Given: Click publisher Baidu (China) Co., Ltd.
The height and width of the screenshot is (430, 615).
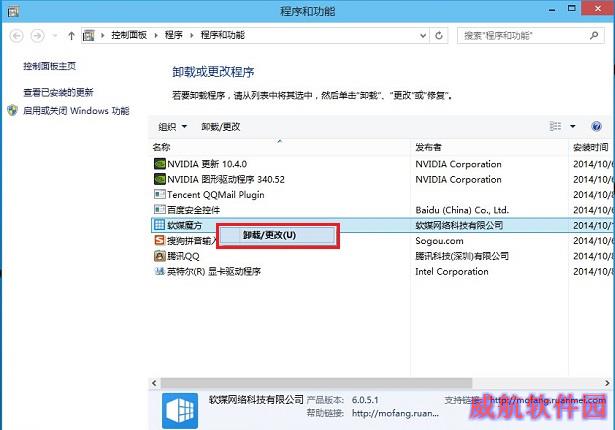Looking at the screenshot, I should click(462, 210).
